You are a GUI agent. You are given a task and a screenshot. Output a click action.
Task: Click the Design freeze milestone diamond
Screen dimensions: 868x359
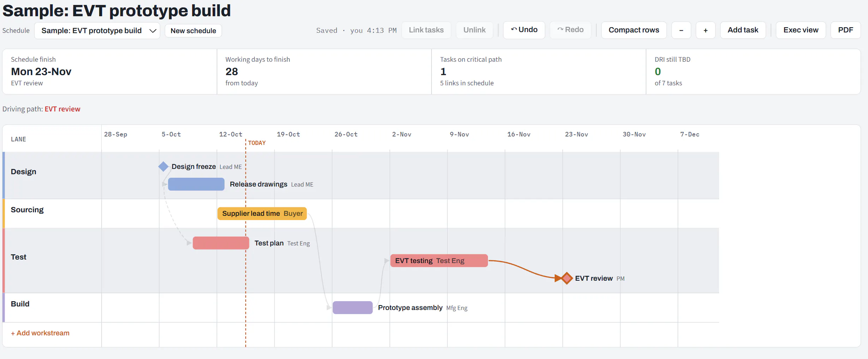click(163, 166)
